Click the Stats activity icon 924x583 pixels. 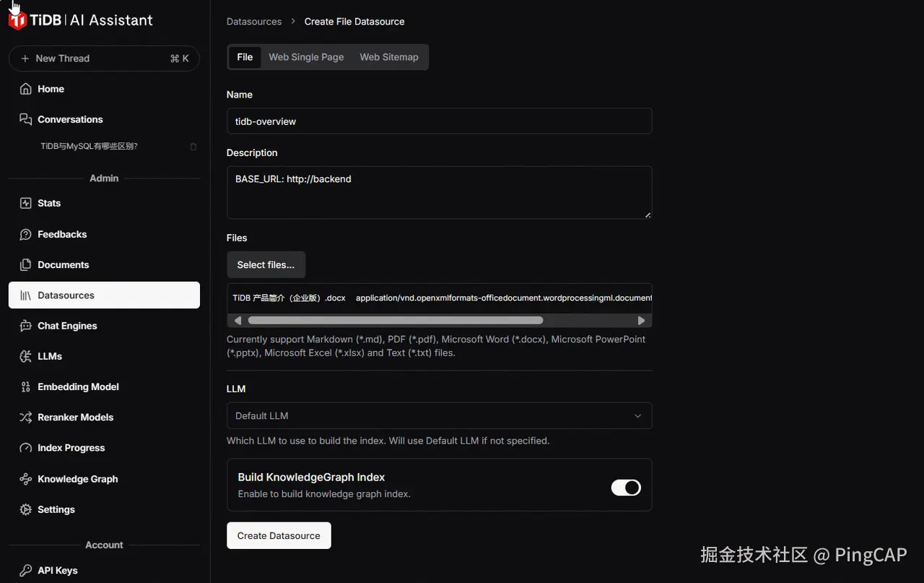tap(26, 203)
